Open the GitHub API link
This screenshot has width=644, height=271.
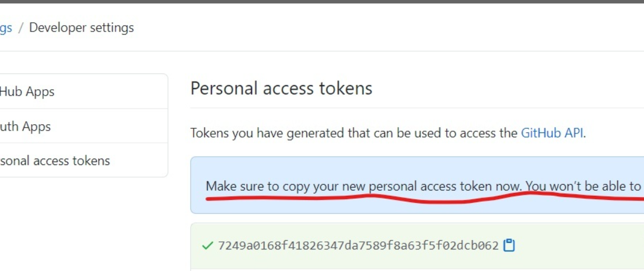pyautogui.click(x=552, y=133)
